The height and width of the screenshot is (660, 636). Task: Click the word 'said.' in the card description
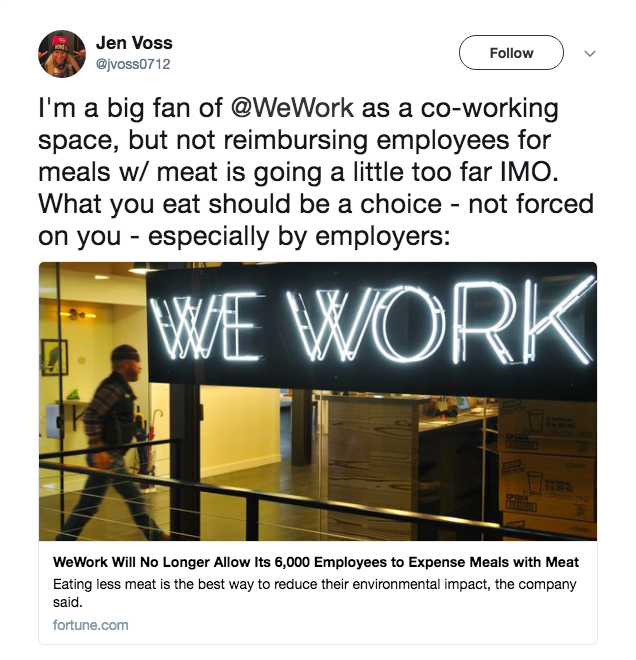tap(67, 602)
